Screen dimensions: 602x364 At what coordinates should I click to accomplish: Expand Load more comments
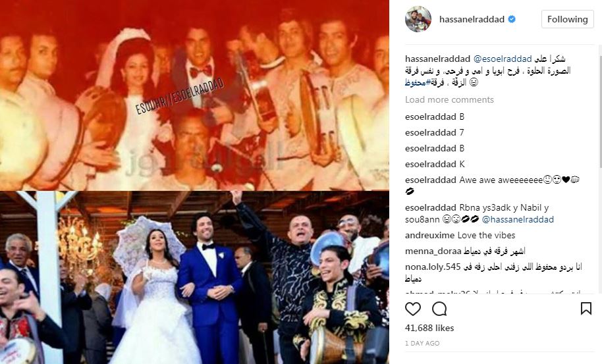coord(449,100)
